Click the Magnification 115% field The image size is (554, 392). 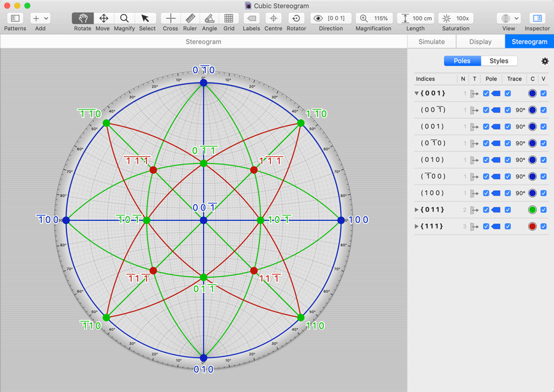374,18
